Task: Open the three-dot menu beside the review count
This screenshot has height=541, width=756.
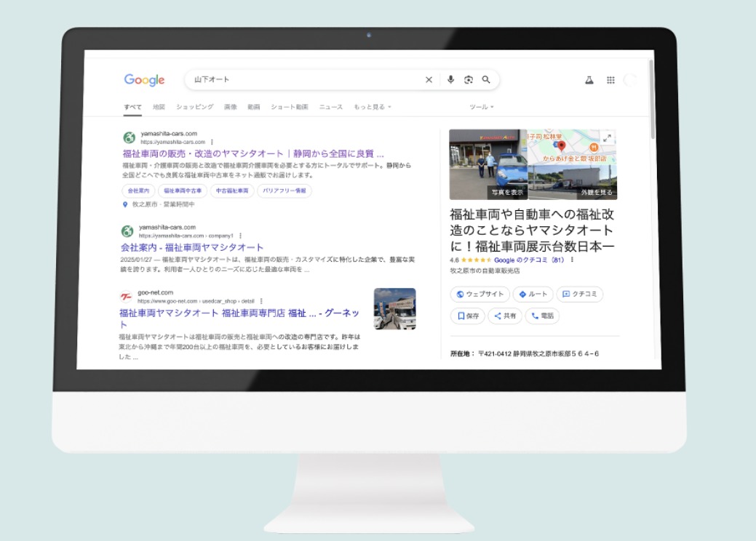Action: tap(572, 260)
